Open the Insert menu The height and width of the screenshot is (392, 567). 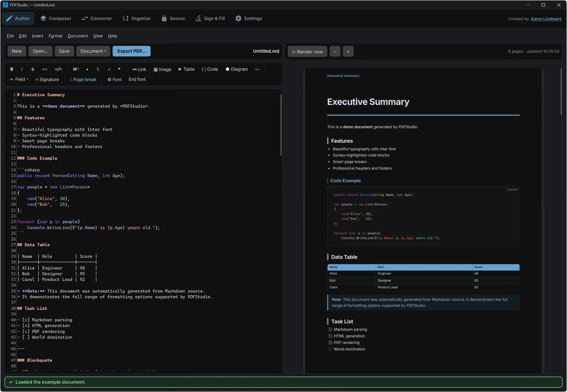(38, 36)
